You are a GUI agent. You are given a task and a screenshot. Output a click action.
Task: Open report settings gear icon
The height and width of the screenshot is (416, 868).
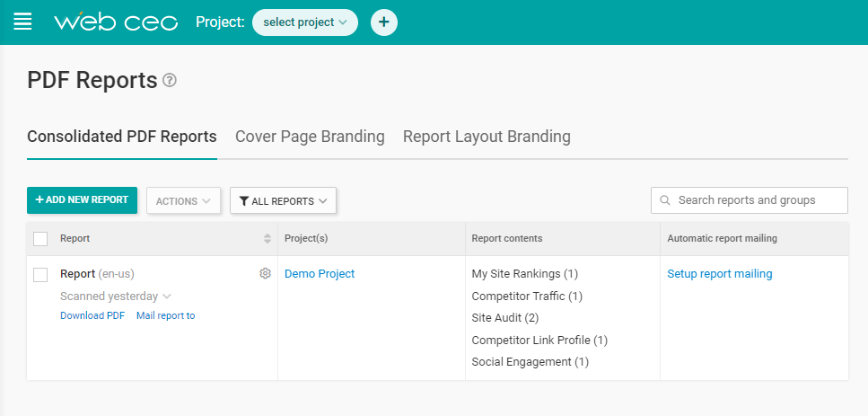(265, 274)
